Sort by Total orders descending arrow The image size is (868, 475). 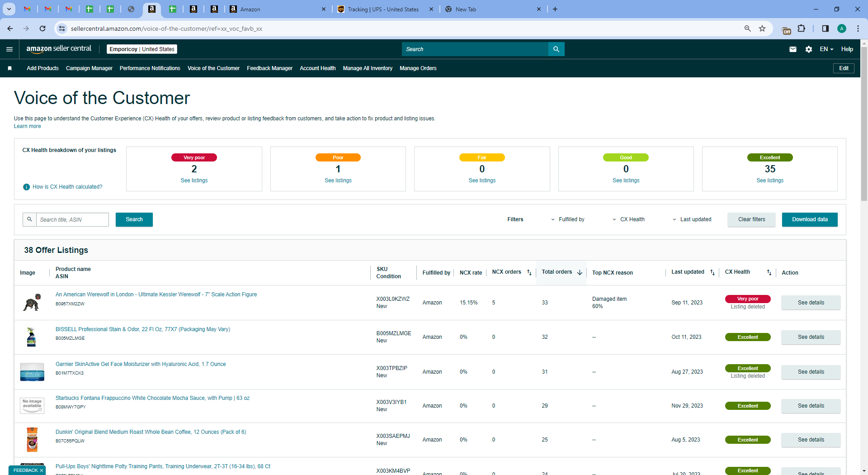580,272
